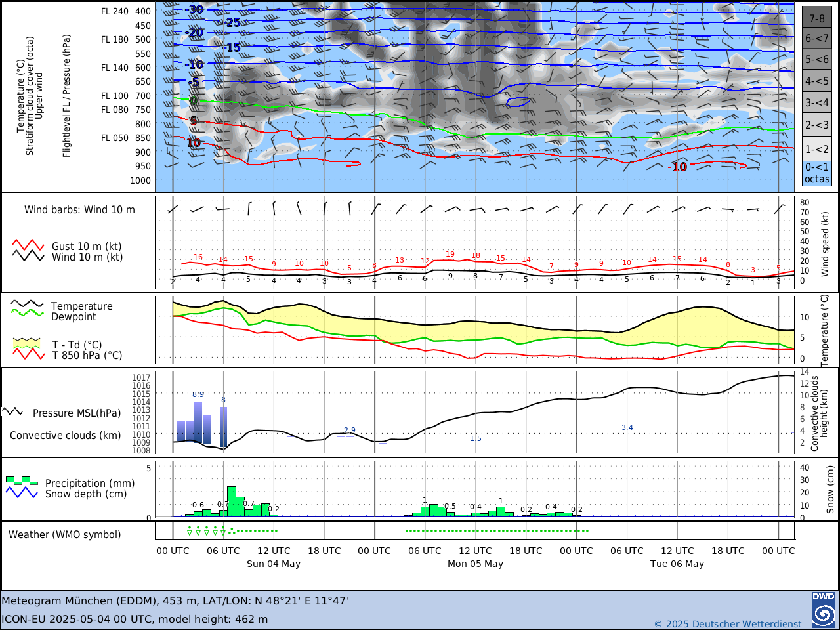
Task: Click the green Precipitation legend bar icon
Action: (22, 480)
